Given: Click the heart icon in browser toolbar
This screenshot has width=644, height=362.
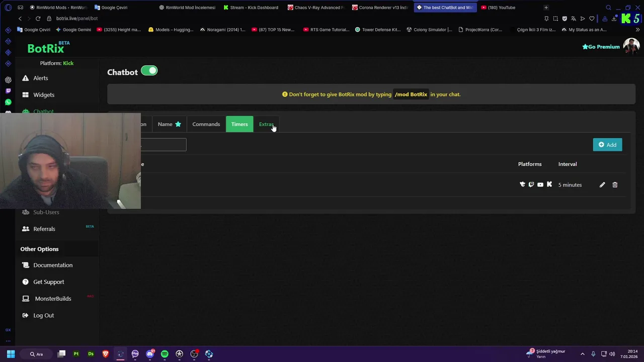Looking at the screenshot, I should click(x=592, y=19).
